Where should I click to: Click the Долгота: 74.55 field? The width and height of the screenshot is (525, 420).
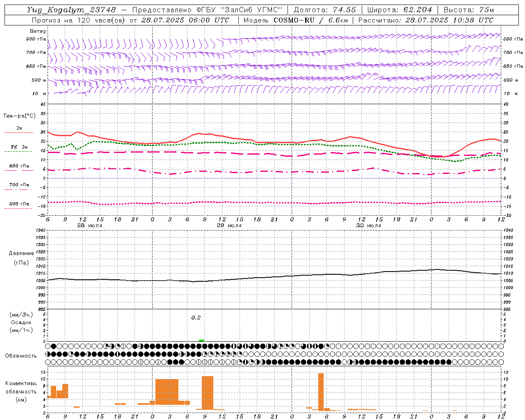325,10
